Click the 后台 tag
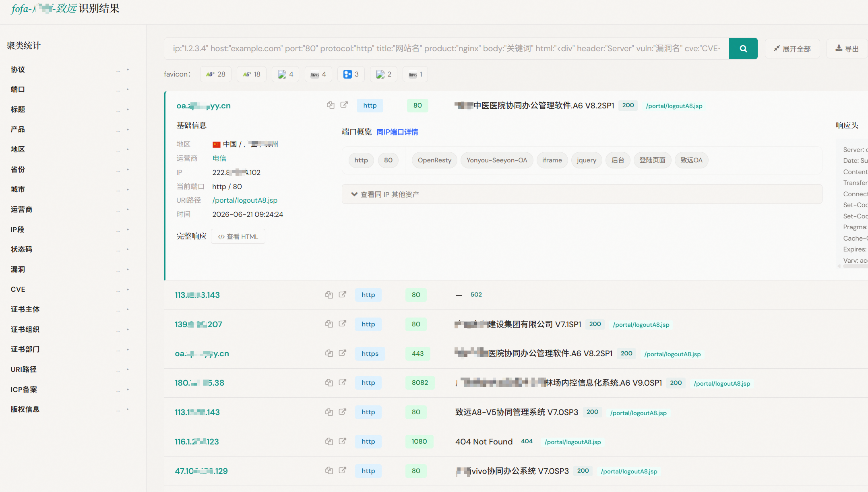 [618, 160]
